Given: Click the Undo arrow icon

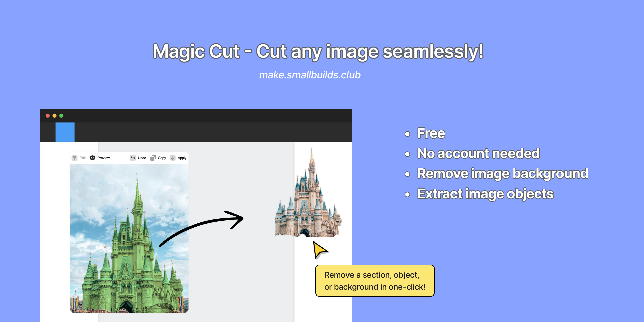Looking at the screenshot, I should coord(133,158).
